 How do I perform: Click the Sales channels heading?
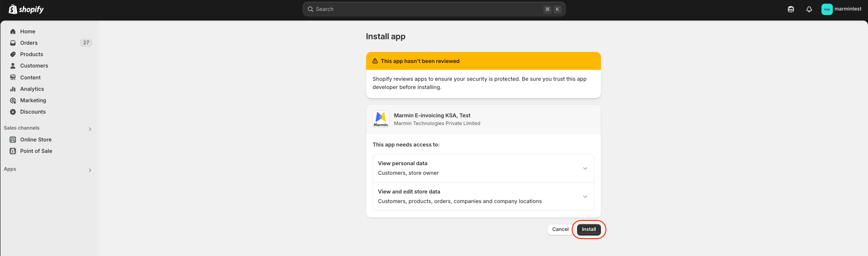pos(21,128)
